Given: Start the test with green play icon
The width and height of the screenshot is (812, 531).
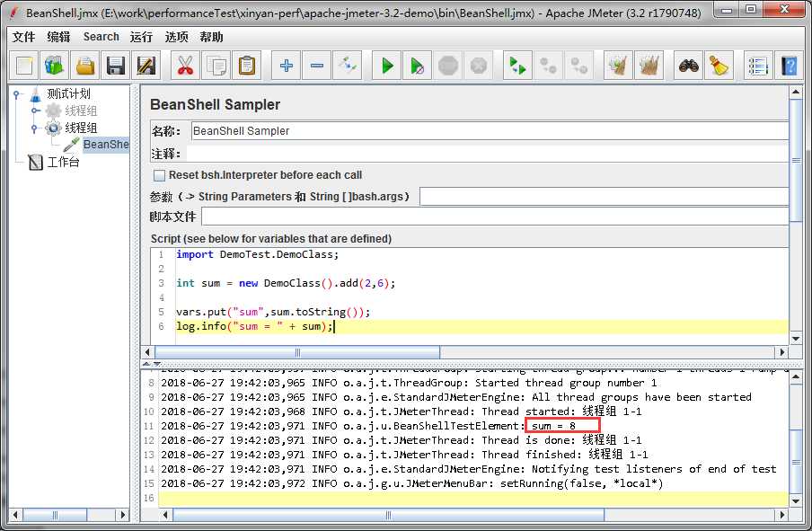Looking at the screenshot, I should (x=387, y=66).
